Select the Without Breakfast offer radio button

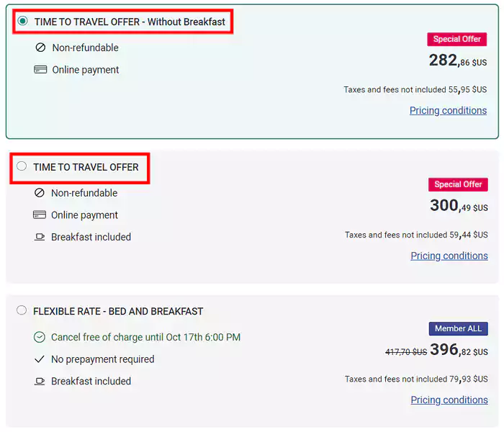click(x=22, y=21)
